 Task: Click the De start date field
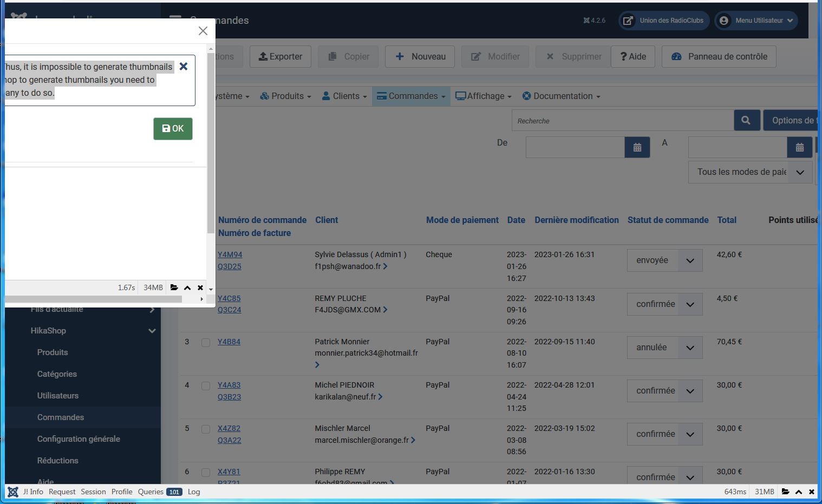(x=575, y=147)
